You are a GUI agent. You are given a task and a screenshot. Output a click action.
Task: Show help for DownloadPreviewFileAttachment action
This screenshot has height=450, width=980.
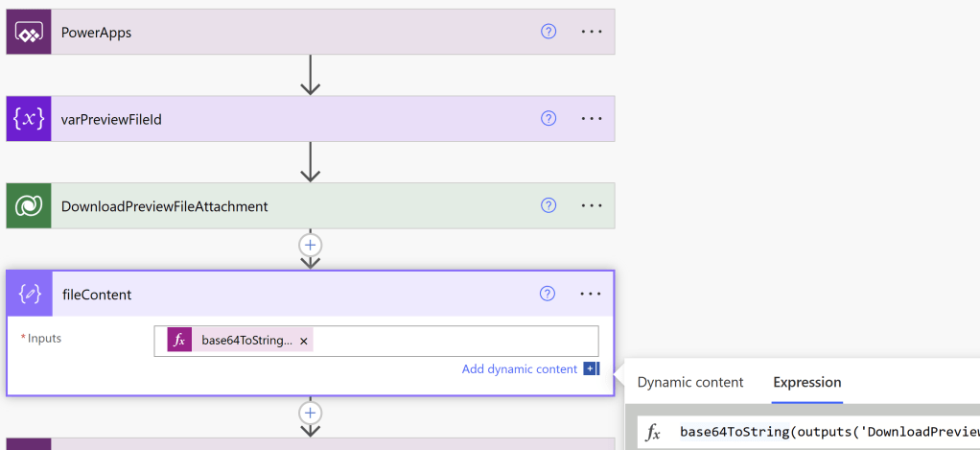(x=548, y=205)
